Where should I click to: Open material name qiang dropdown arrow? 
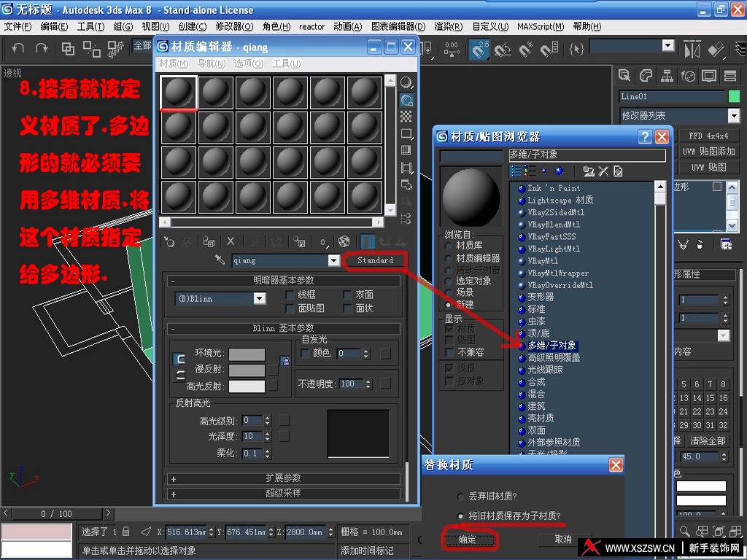click(x=333, y=260)
